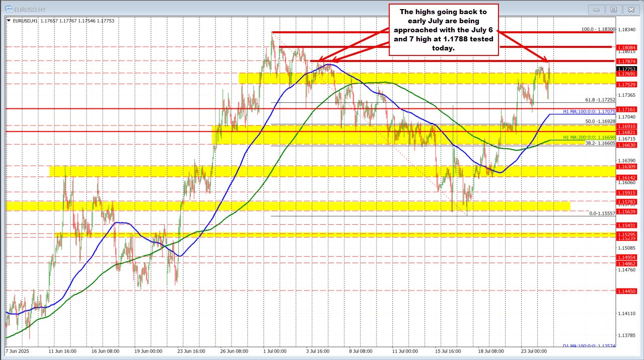Click the red price label 1.17161

click(x=627, y=109)
